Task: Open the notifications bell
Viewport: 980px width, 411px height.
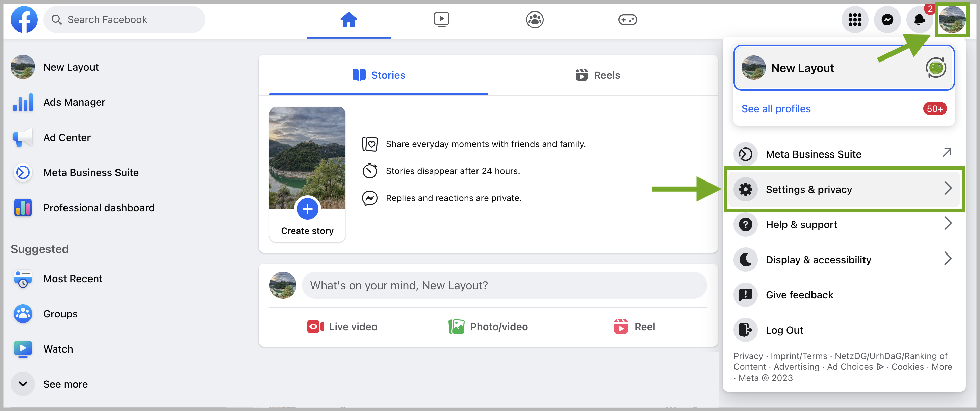Action: 919,19
